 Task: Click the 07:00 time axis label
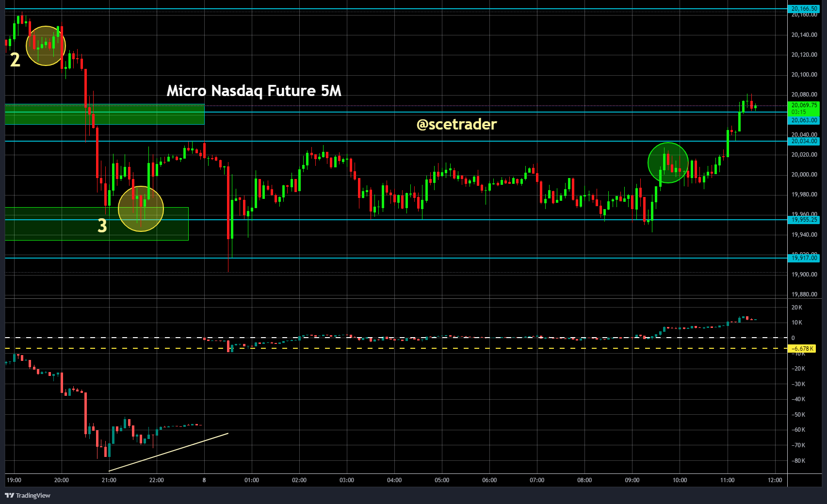pyautogui.click(x=537, y=480)
